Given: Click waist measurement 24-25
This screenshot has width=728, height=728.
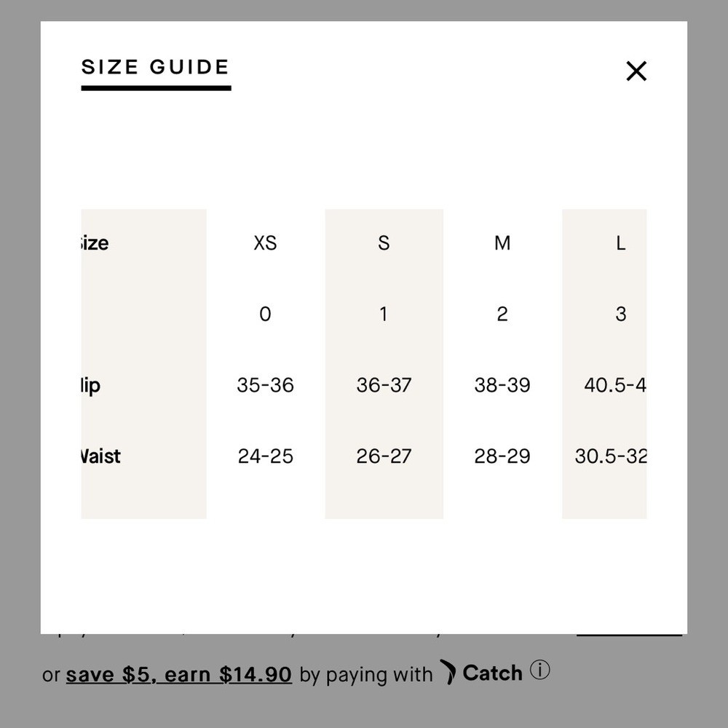Looking at the screenshot, I should 265,456.
